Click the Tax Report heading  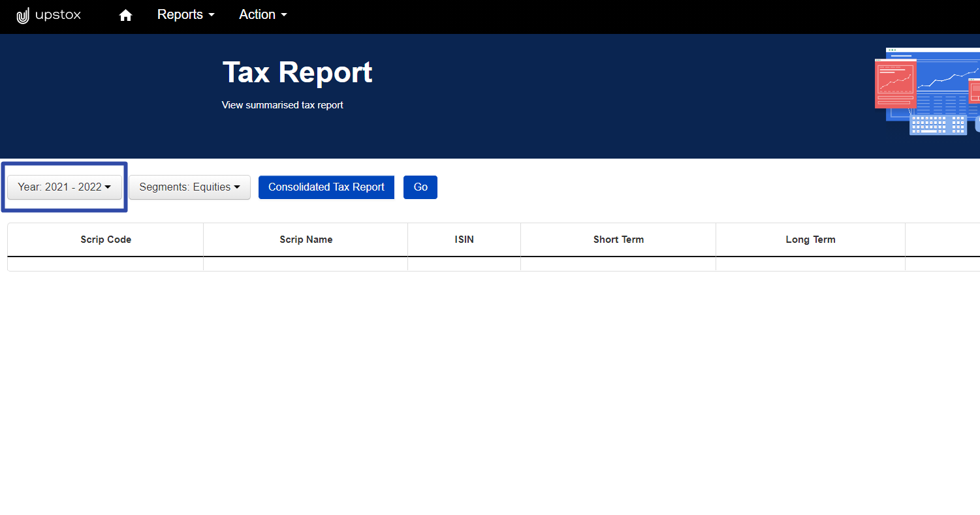click(x=297, y=72)
